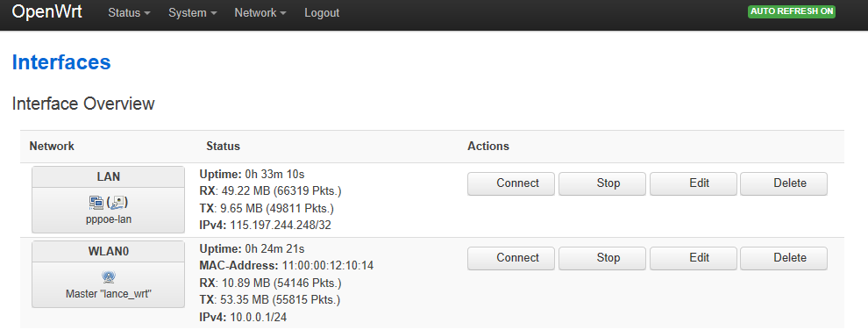Open the Status dropdown menu
The image size is (868, 330).
click(130, 13)
